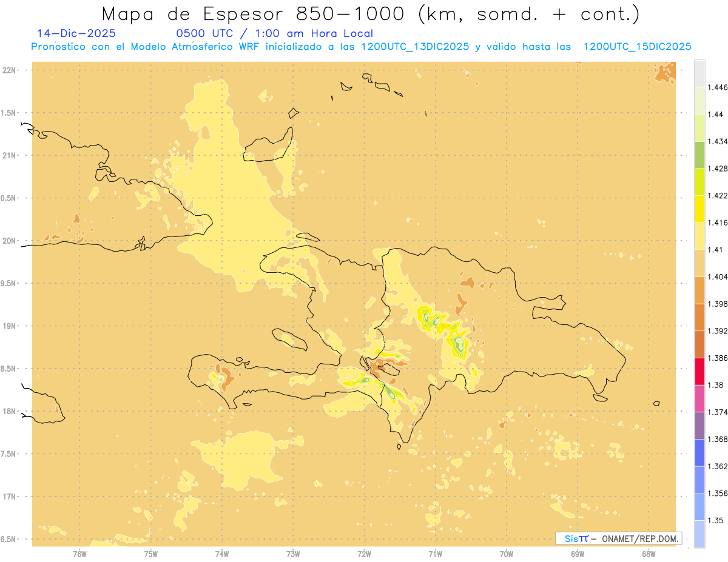Viewport: 728px width, 562px height.
Task: Click the pink 1.374–1.38 colorbar segment
Action: [x=699, y=399]
